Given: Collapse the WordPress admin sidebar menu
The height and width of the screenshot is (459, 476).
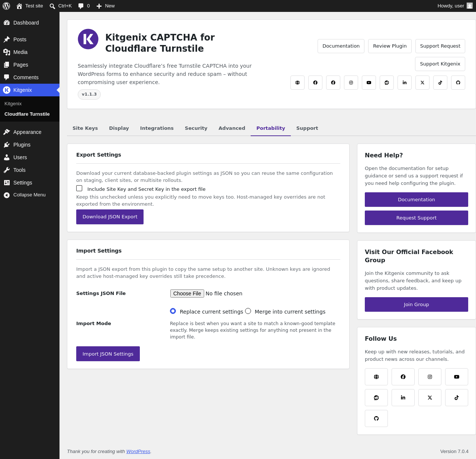Looking at the screenshot, I should (x=30, y=195).
